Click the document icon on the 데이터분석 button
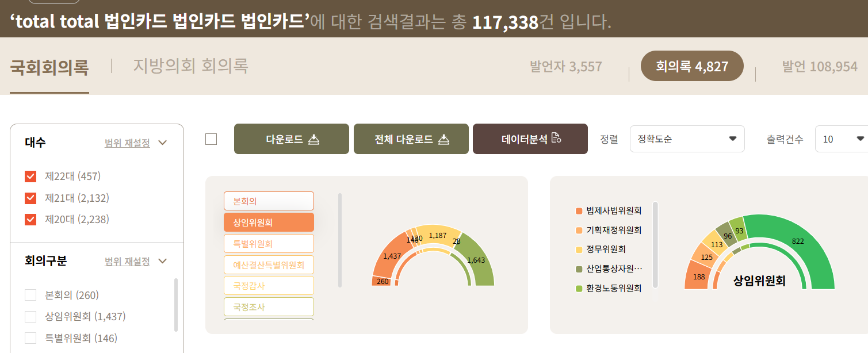 [x=555, y=139]
